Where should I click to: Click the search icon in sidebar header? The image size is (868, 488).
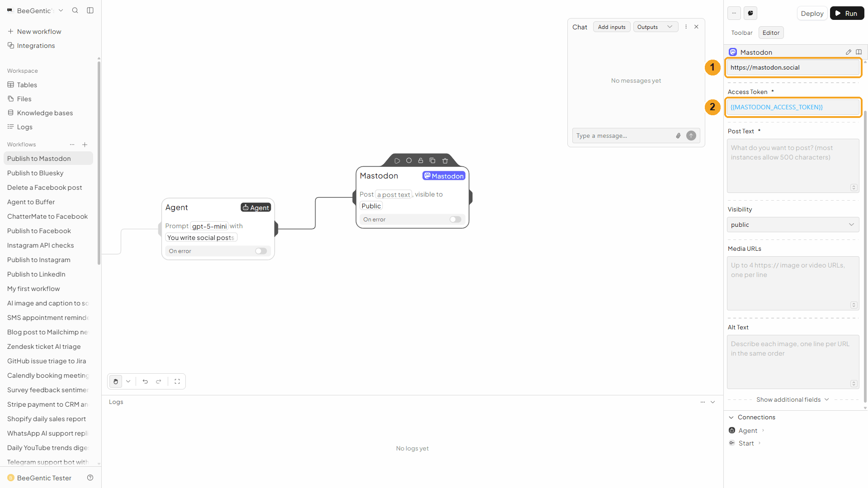75,10
